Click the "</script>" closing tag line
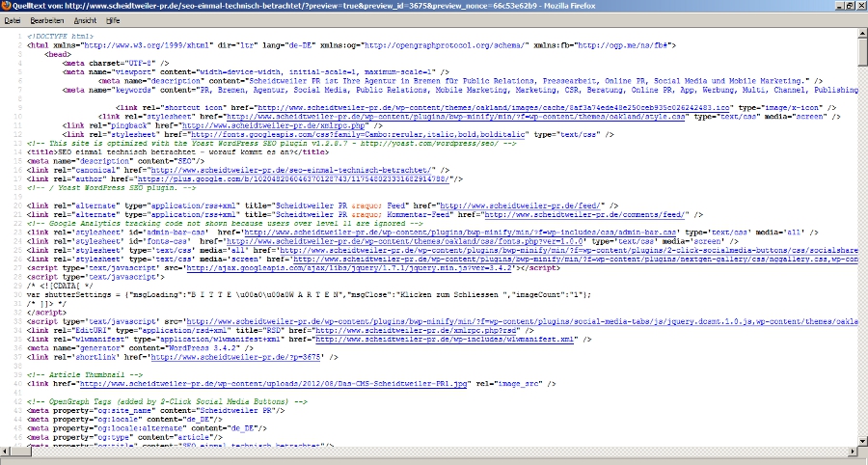 [46, 313]
